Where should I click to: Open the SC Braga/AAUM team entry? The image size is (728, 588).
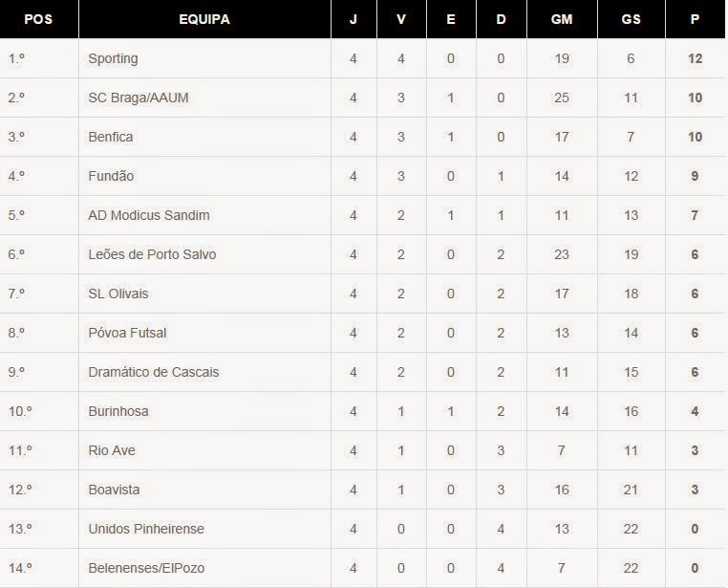pyautogui.click(x=139, y=98)
